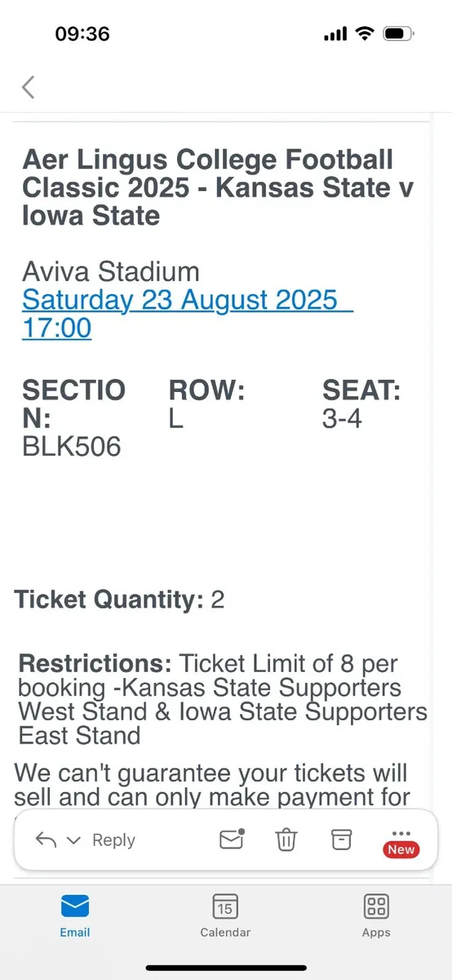Viewport: 452px width, 980px height.
Task: Tap the Wi-Fi status icon
Action: (x=364, y=33)
